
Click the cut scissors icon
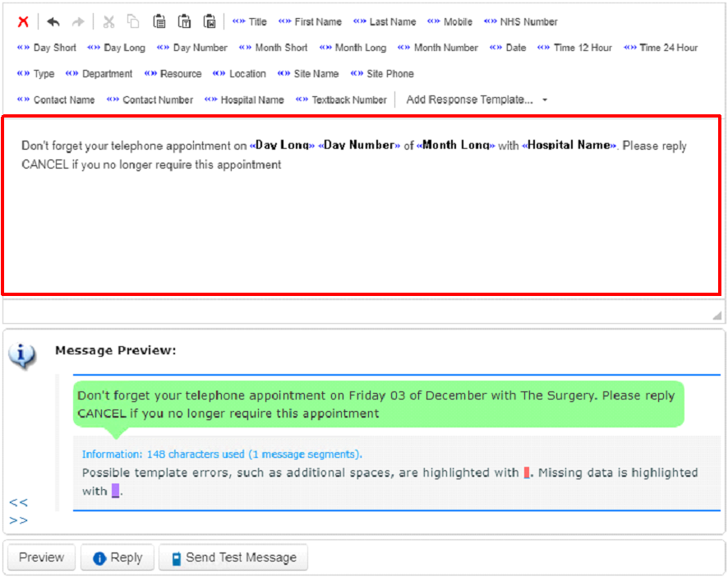point(108,22)
